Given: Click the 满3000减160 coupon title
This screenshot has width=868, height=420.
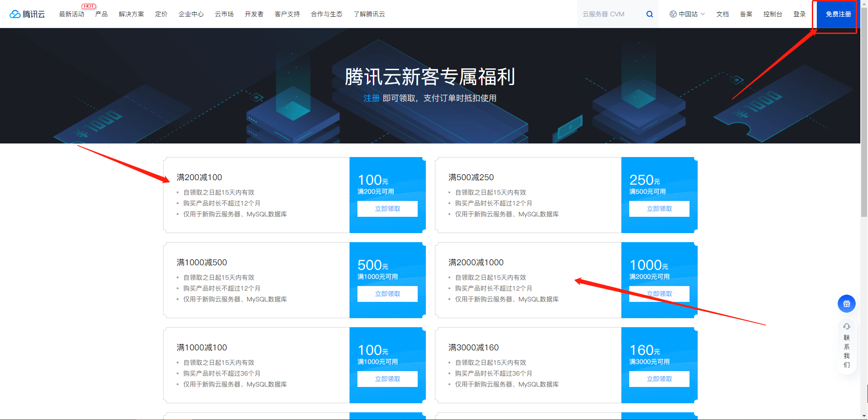Looking at the screenshot, I should (473, 348).
